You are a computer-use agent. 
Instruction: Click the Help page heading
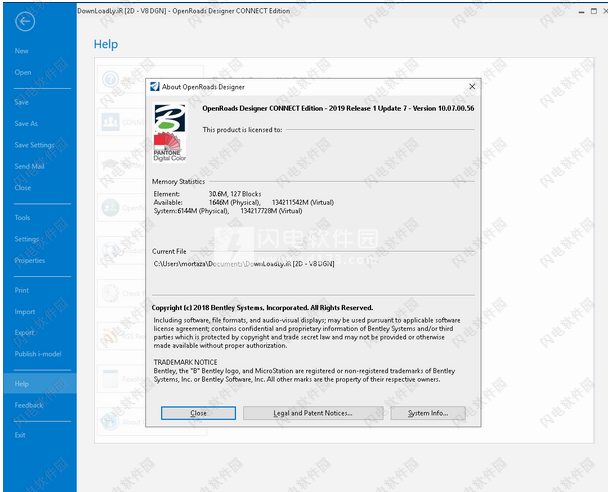pyautogui.click(x=106, y=44)
